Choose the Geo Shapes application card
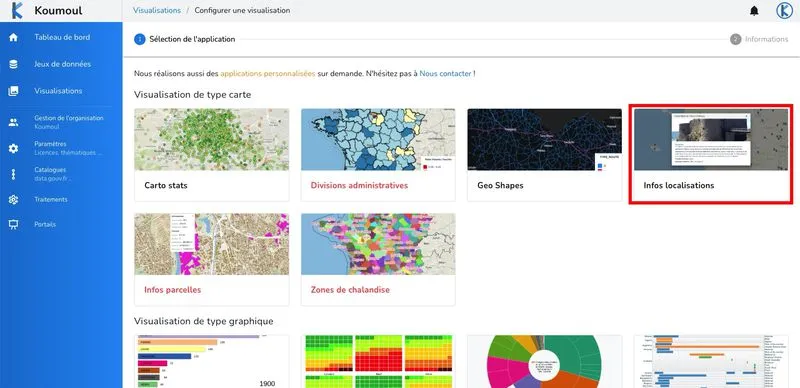The width and height of the screenshot is (800, 388). (x=544, y=155)
